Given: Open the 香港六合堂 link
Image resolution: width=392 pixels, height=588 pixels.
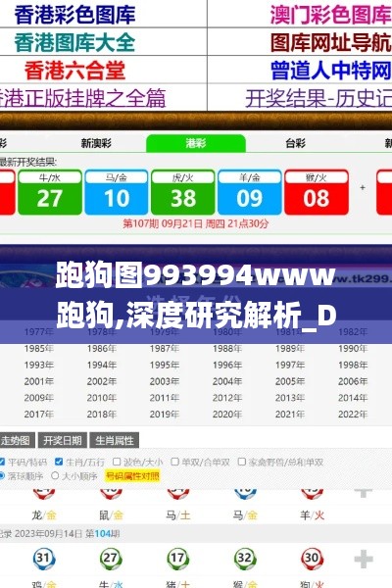Looking at the screenshot, I should coord(74,70).
